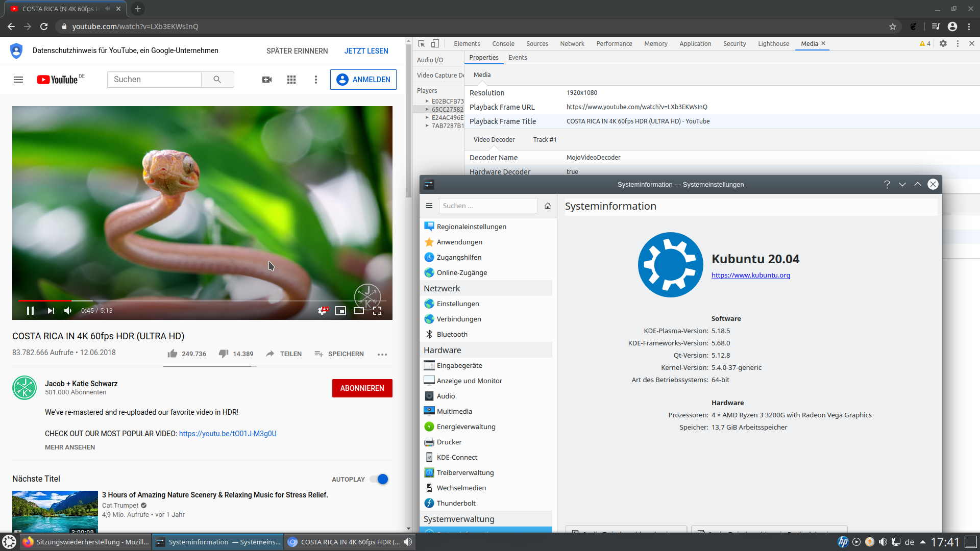The width and height of the screenshot is (980, 551).
Task: Switch to the Firefox taskbar entry
Action: pyautogui.click(x=86, y=542)
